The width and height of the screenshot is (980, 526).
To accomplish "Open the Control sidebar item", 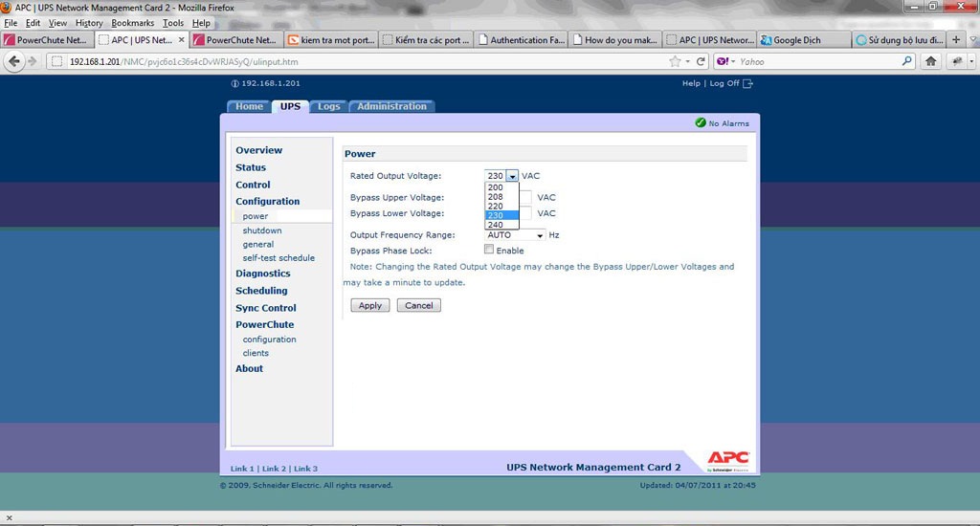I will click(x=253, y=185).
